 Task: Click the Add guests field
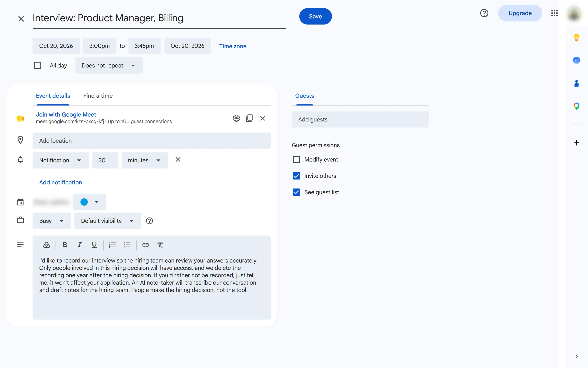pos(360,120)
